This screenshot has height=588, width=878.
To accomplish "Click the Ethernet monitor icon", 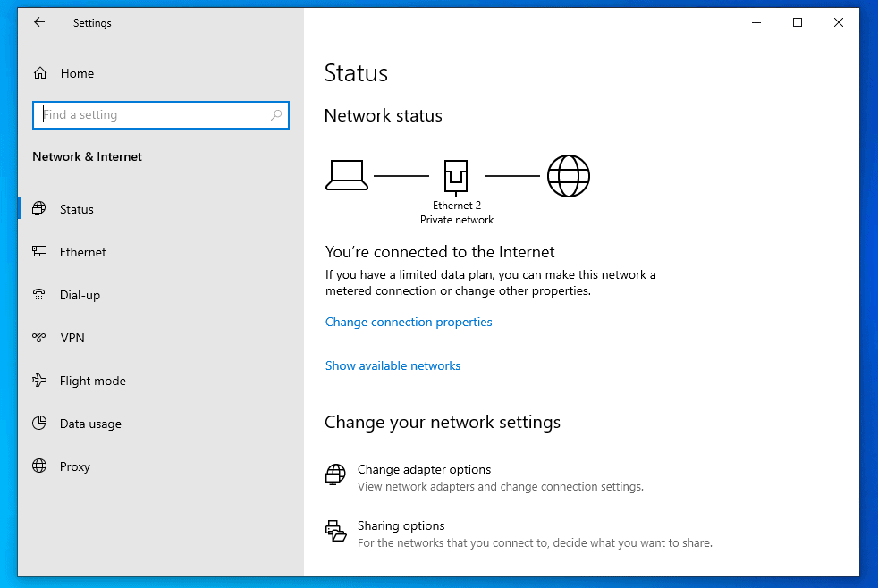I will tap(39, 252).
